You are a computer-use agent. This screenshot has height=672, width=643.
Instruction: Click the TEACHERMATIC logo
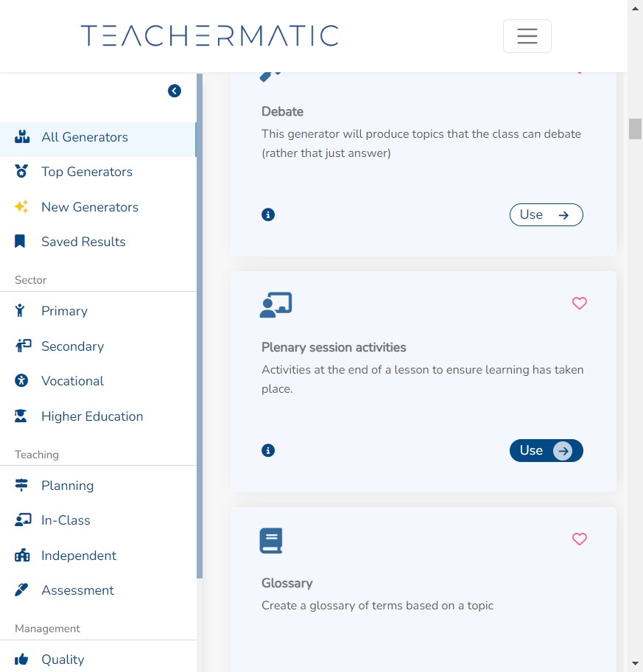(x=210, y=35)
